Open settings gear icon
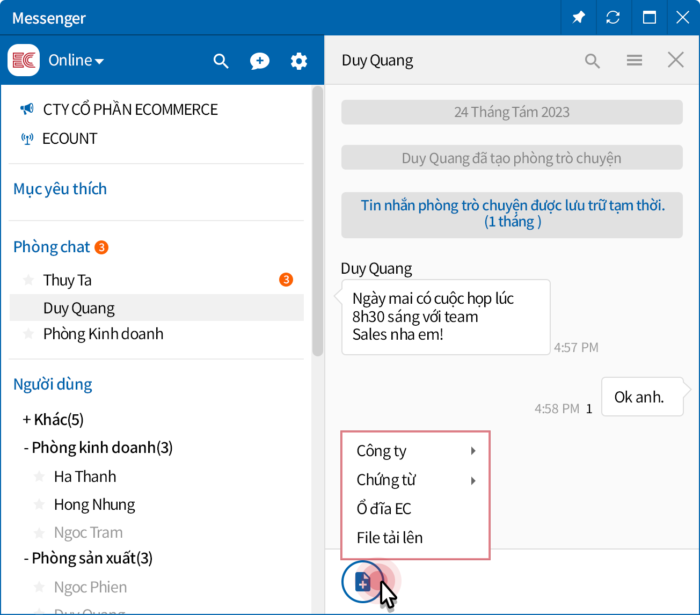700x615 pixels. pyautogui.click(x=298, y=61)
